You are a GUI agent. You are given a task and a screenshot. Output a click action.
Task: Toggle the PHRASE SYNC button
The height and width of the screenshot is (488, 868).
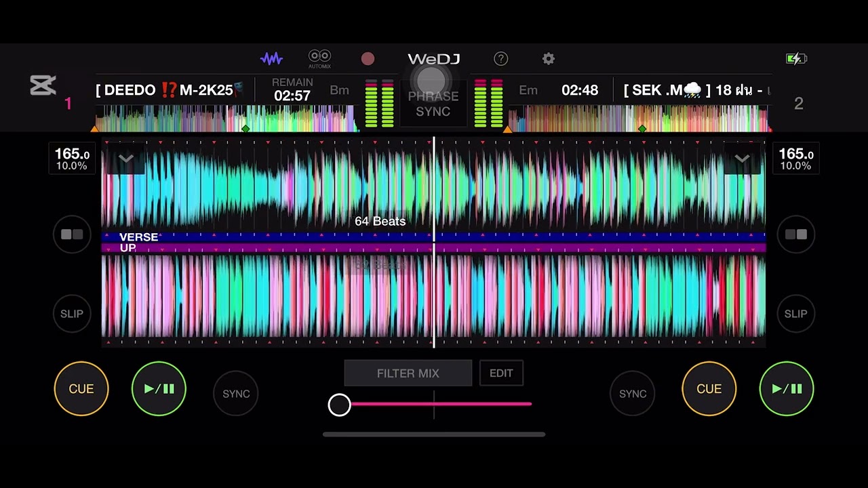tap(433, 103)
